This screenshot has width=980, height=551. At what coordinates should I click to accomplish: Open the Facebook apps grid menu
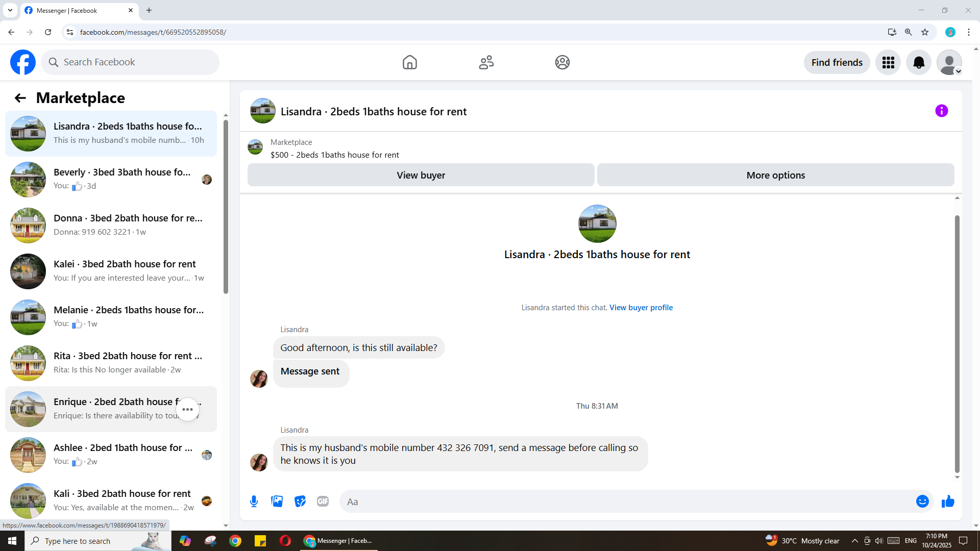click(888, 62)
